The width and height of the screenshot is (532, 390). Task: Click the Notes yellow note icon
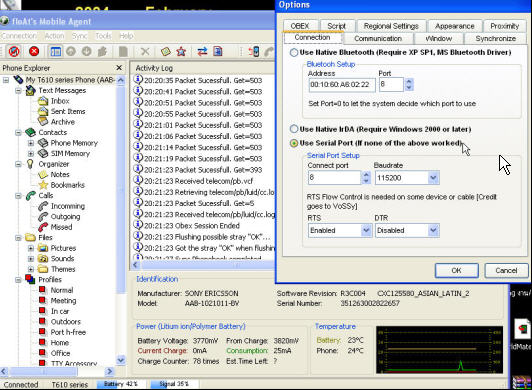point(43,174)
